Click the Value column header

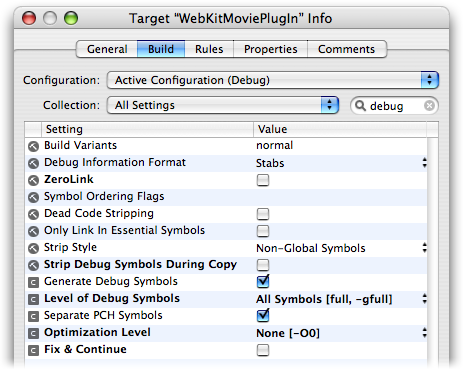point(340,129)
